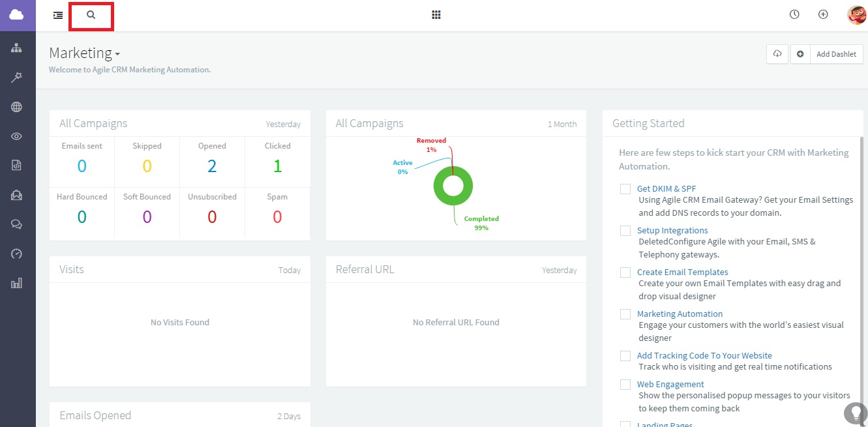Open the recent history clock icon

(794, 14)
